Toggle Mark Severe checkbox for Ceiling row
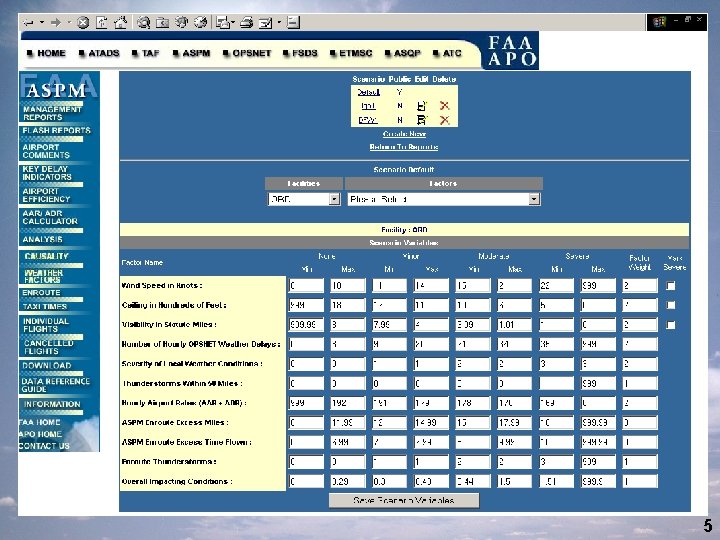The width and height of the screenshot is (720, 540). pos(670,305)
